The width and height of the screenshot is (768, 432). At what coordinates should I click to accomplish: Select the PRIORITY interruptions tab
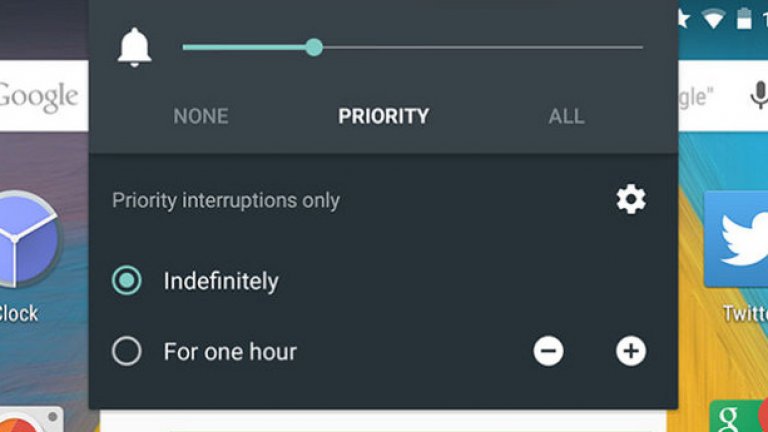click(x=383, y=116)
